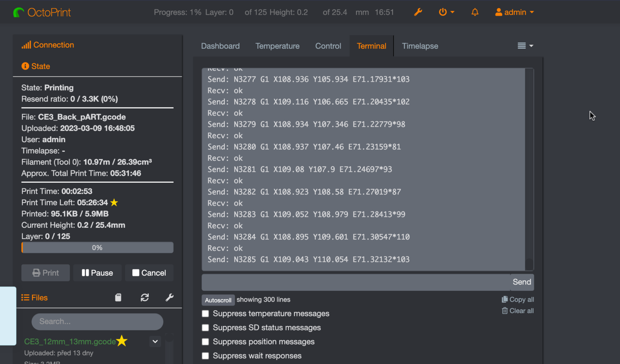Open the admin user menu
620x364 pixels.
[x=514, y=12]
